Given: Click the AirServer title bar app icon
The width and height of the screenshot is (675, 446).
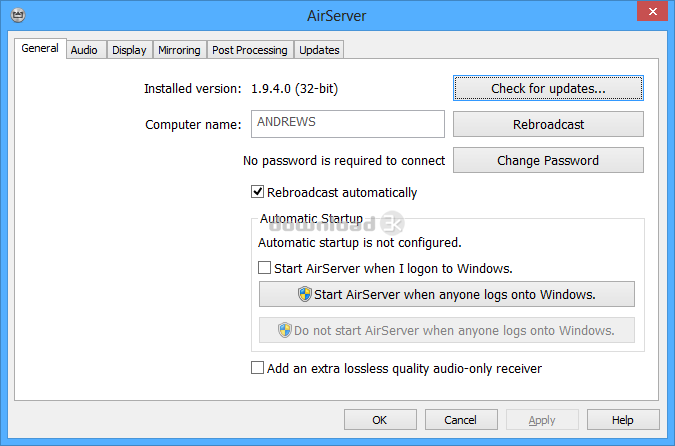Looking at the screenshot, I should click(17, 16).
